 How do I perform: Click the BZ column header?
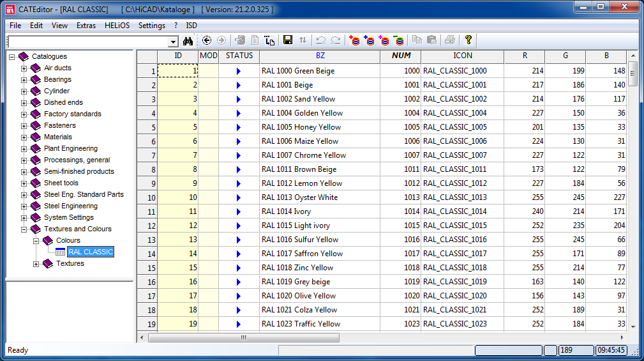320,56
